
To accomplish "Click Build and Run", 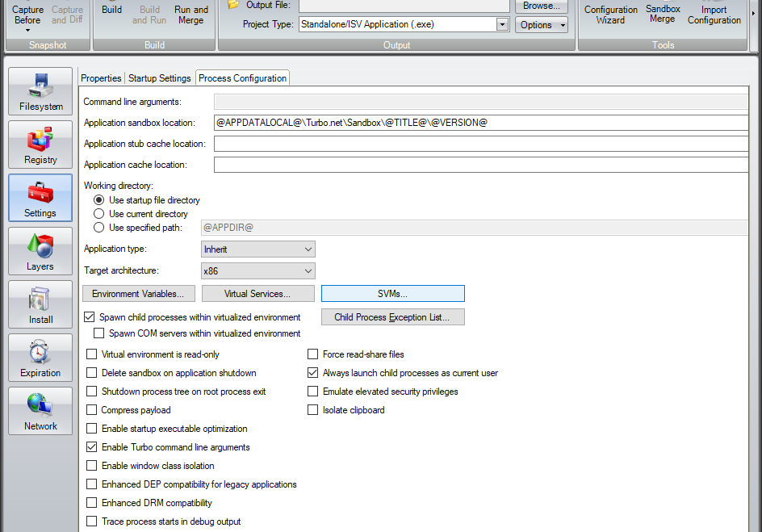I will (x=149, y=15).
